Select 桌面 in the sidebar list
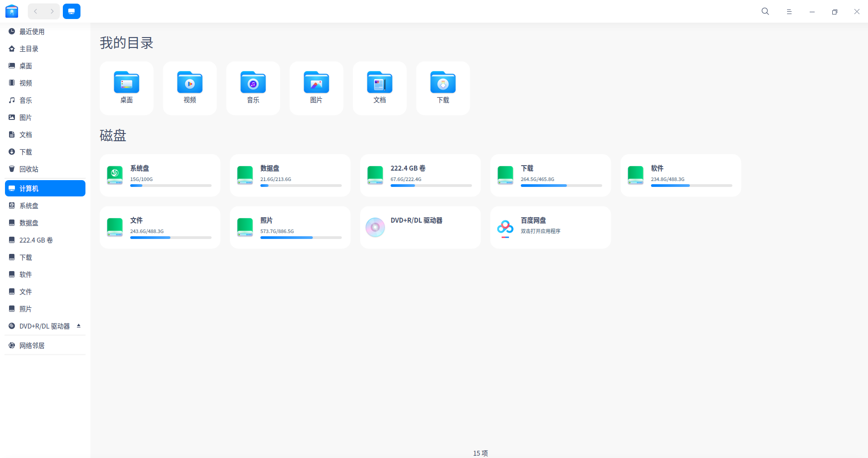Image resolution: width=868 pixels, height=458 pixels. (x=45, y=66)
